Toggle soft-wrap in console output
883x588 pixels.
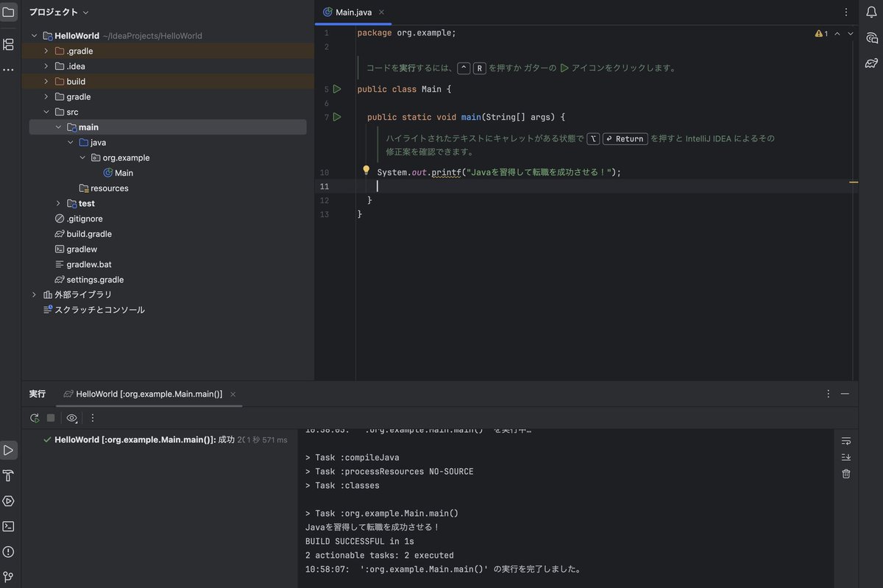(x=846, y=441)
